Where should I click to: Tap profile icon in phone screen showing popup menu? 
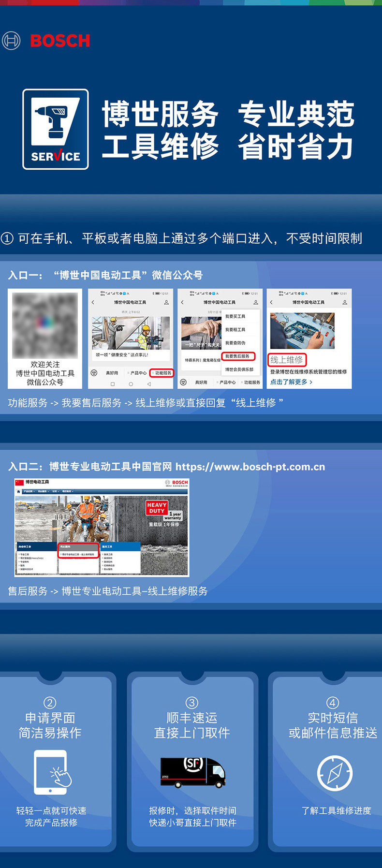pos(256,302)
